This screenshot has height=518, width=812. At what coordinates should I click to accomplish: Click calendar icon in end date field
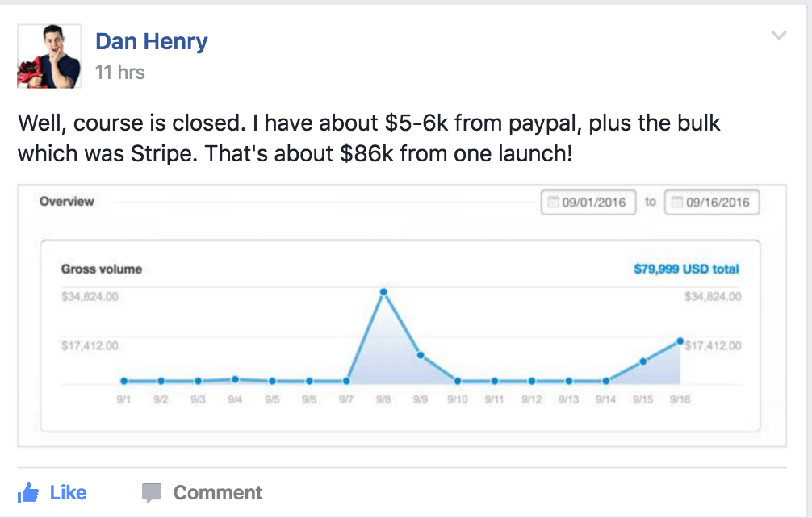click(676, 202)
